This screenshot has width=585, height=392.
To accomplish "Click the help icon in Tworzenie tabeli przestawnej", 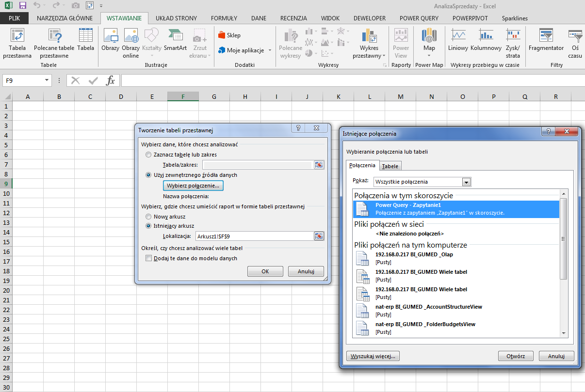I will click(x=298, y=128).
